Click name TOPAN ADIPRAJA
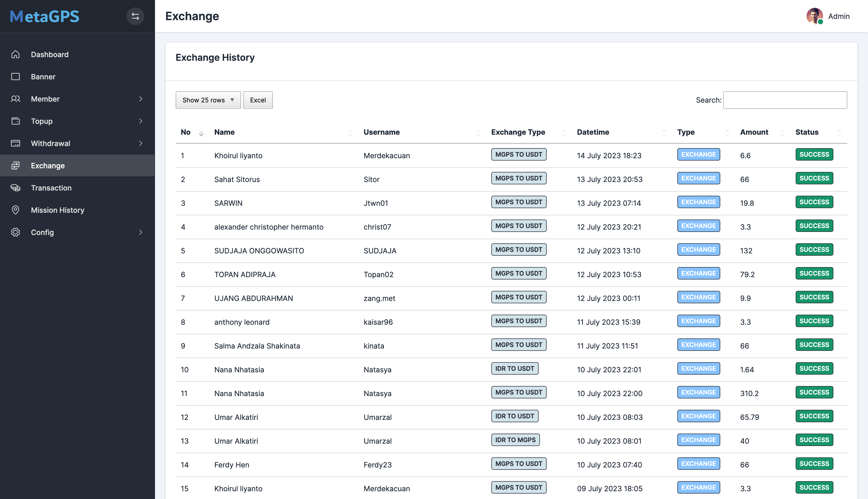 click(245, 275)
